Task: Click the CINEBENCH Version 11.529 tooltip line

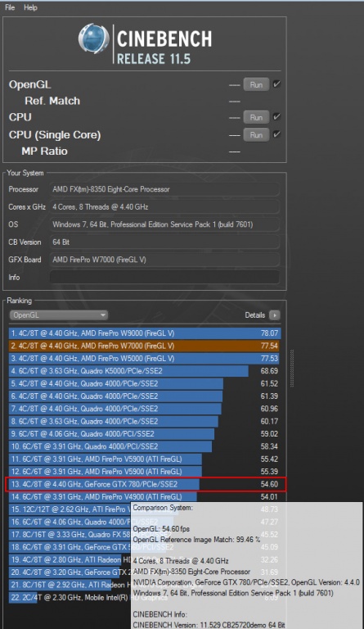Action: pos(209,625)
